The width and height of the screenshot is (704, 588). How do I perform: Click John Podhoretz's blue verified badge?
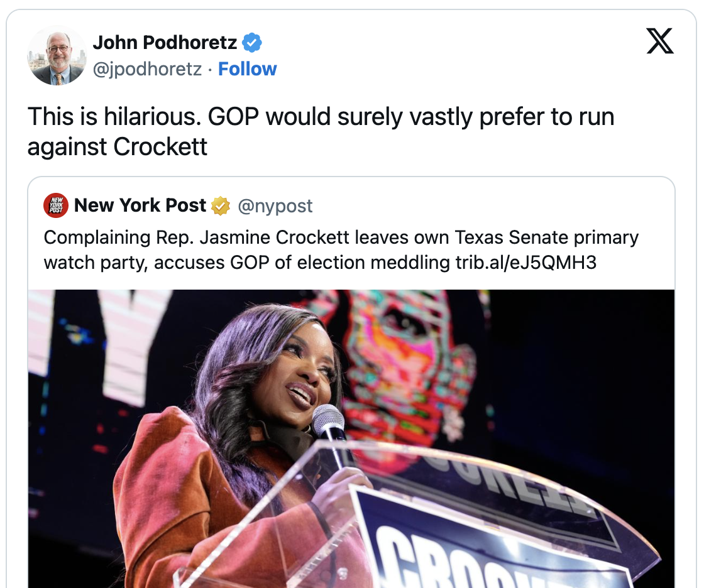pos(253,43)
